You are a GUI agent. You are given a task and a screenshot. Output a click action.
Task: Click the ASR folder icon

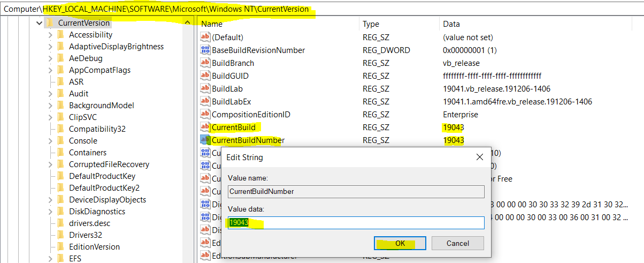click(60, 82)
